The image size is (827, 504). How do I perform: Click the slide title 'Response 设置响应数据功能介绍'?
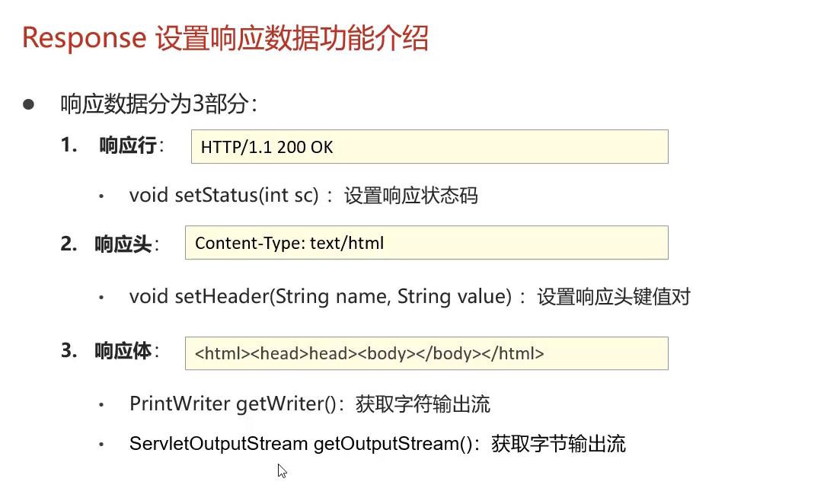225,38
